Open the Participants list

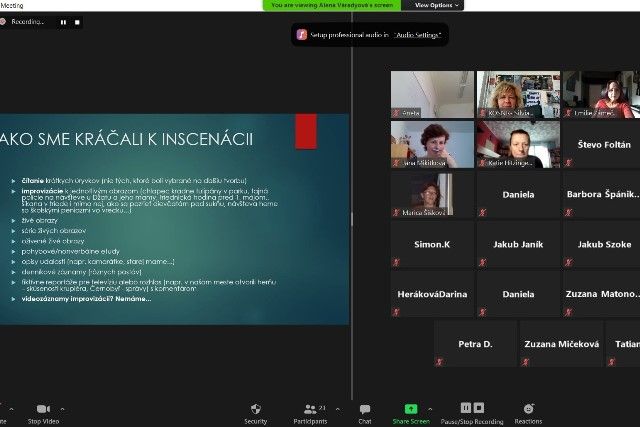click(309, 409)
